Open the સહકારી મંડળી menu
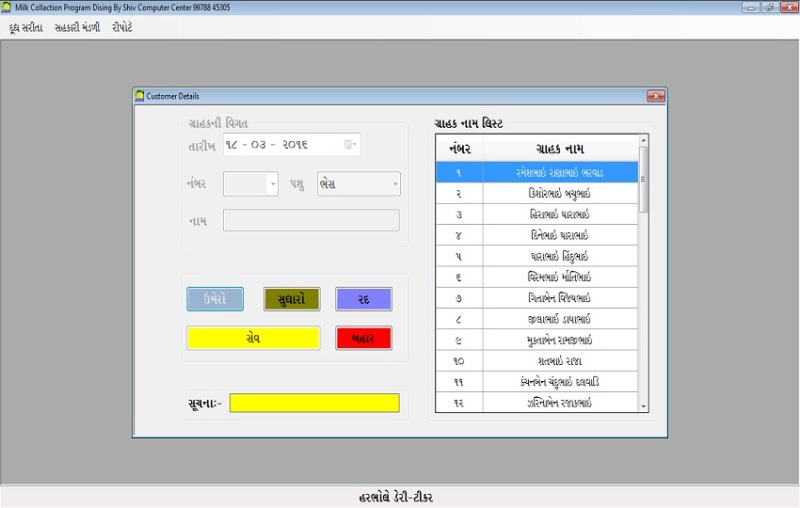The height and width of the screenshot is (508, 800). [77, 28]
